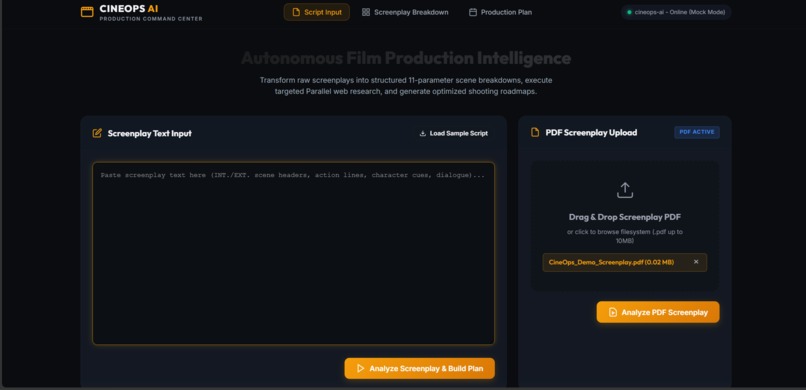Click Analyze Screenplay & Build Plan button
Screen dimensions: 806x390
pyautogui.click(x=419, y=368)
